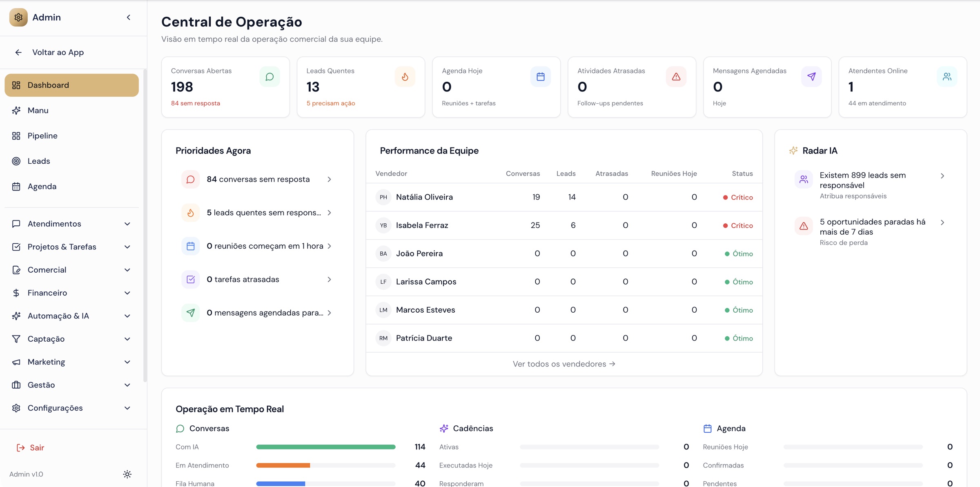Click the Atendentes Online users icon

[947, 77]
